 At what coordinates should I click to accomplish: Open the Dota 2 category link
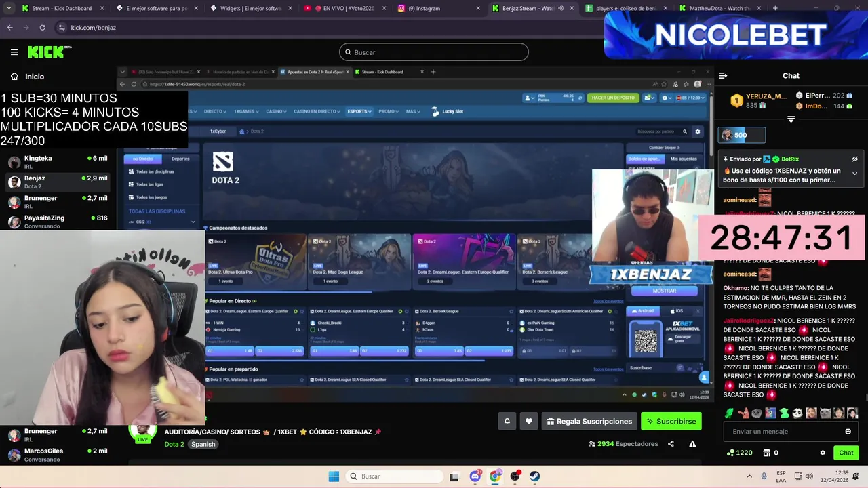click(x=174, y=444)
